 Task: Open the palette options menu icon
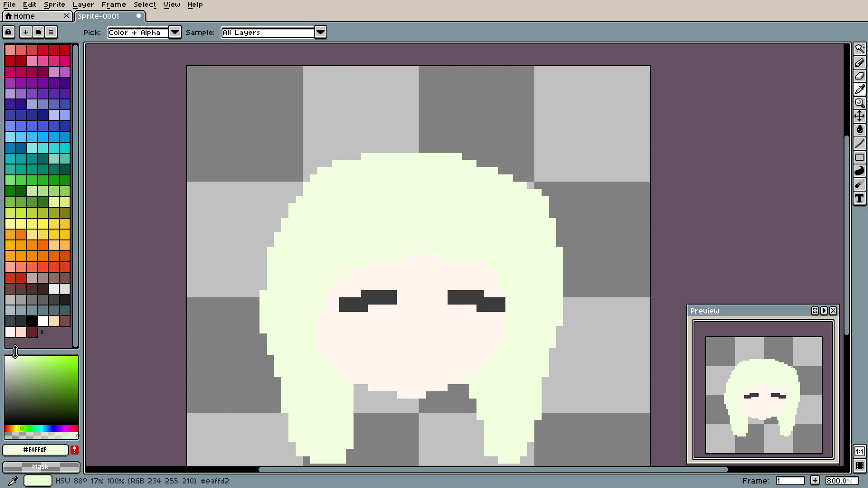(x=51, y=32)
